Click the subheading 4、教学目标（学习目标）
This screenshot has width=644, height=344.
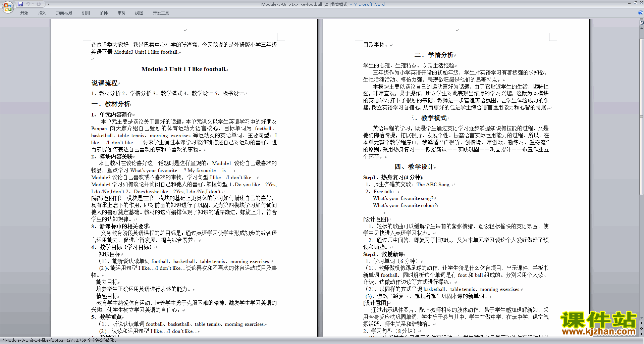click(123, 247)
